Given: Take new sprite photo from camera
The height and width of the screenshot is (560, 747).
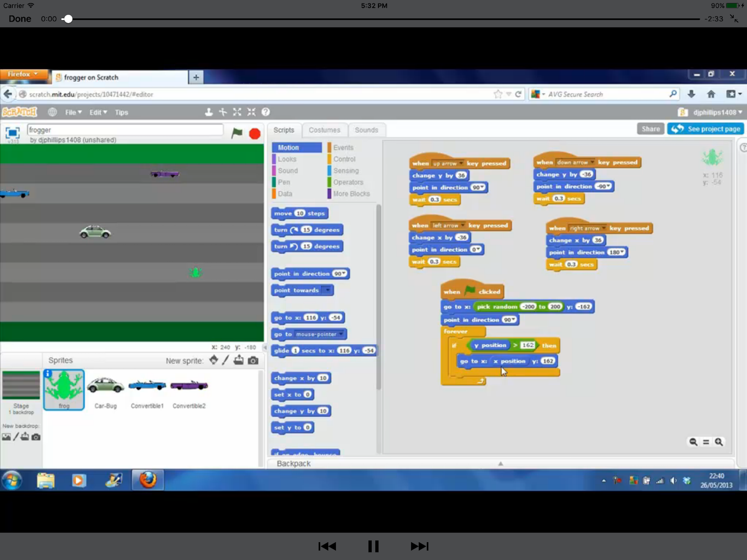Looking at the screenshot, I should 253,361.
